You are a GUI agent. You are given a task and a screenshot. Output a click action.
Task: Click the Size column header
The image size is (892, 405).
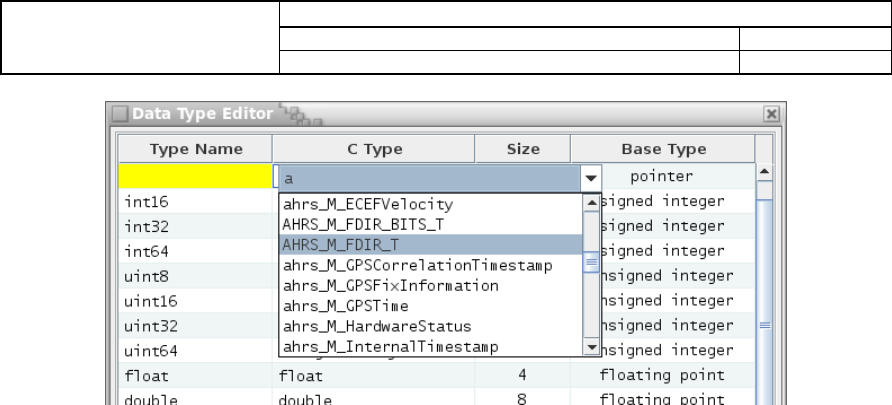pos(523,149)
